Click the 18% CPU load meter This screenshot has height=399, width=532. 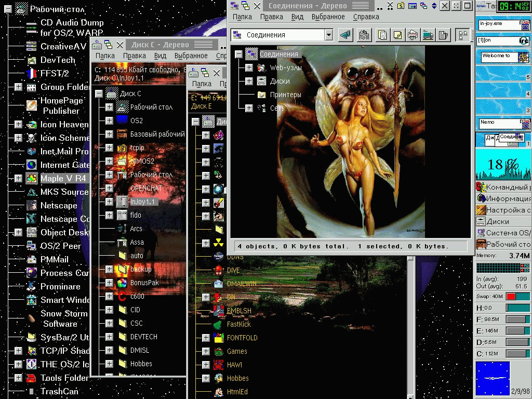click(503, 166)
